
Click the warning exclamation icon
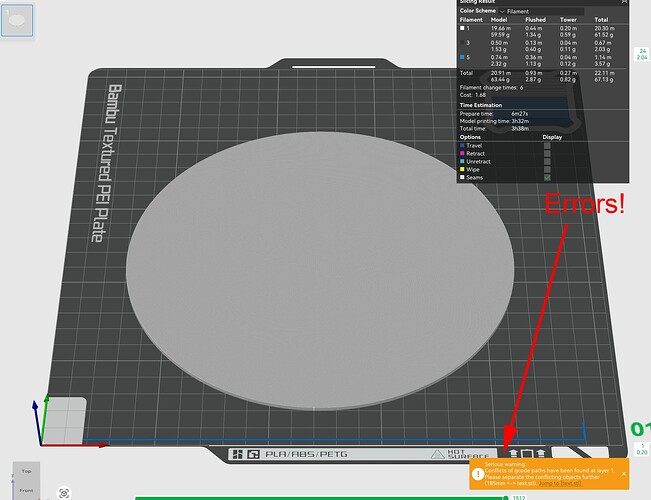[478, 474]
